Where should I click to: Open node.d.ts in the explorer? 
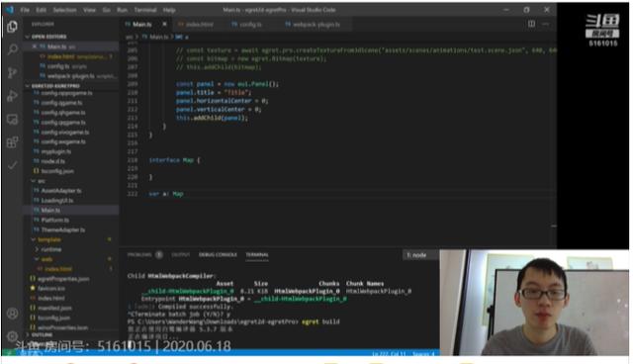[52, 161]
